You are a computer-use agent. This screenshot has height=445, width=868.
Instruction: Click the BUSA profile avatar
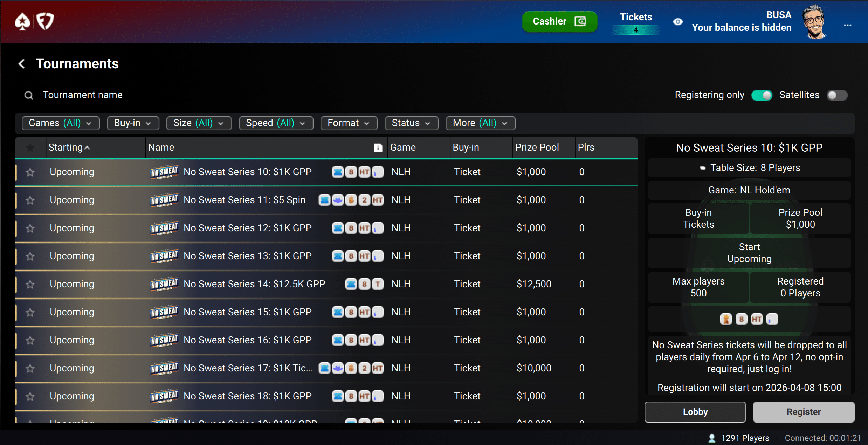pos(814,22)
